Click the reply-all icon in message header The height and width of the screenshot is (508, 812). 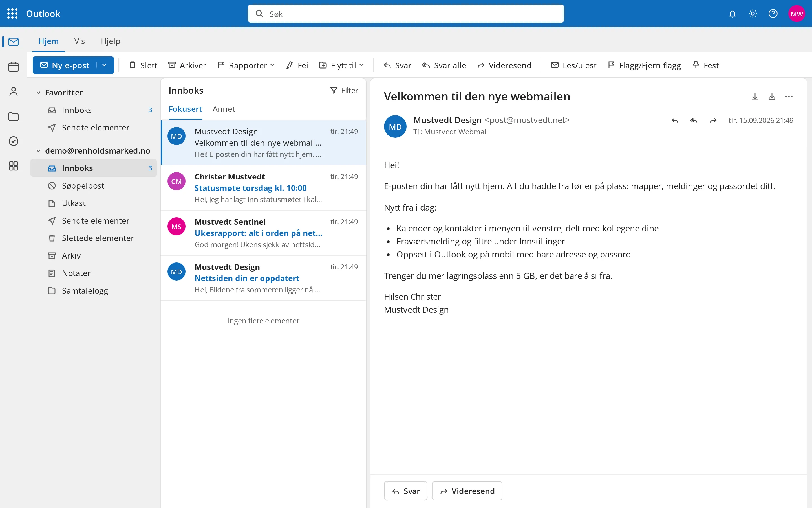(x=694, y=121)
